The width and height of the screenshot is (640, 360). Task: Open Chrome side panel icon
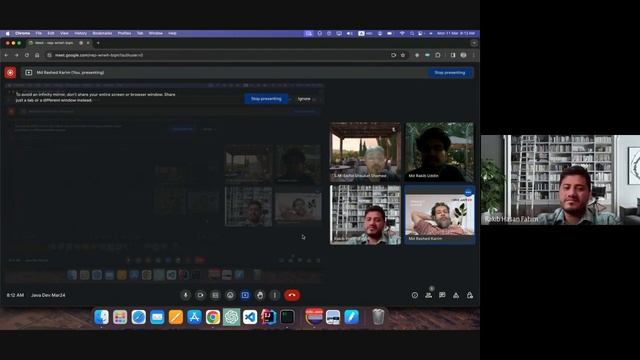(x=453, y=55)
